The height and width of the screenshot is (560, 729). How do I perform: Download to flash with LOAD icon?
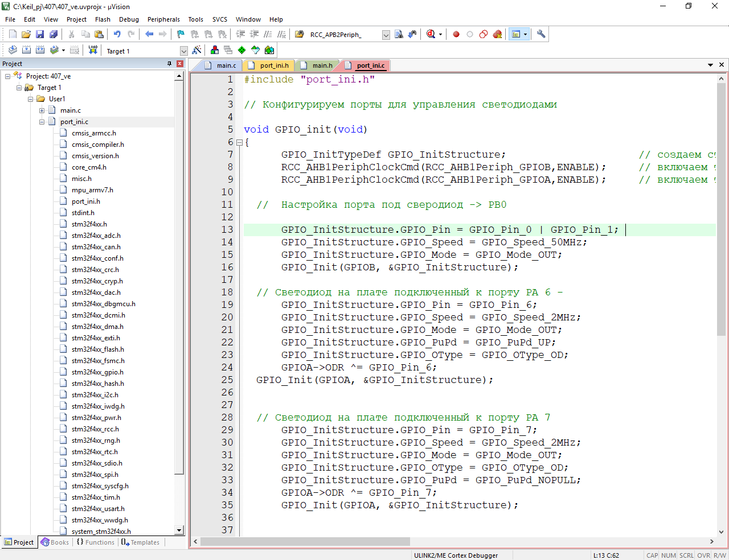click(x=93, y=50)
